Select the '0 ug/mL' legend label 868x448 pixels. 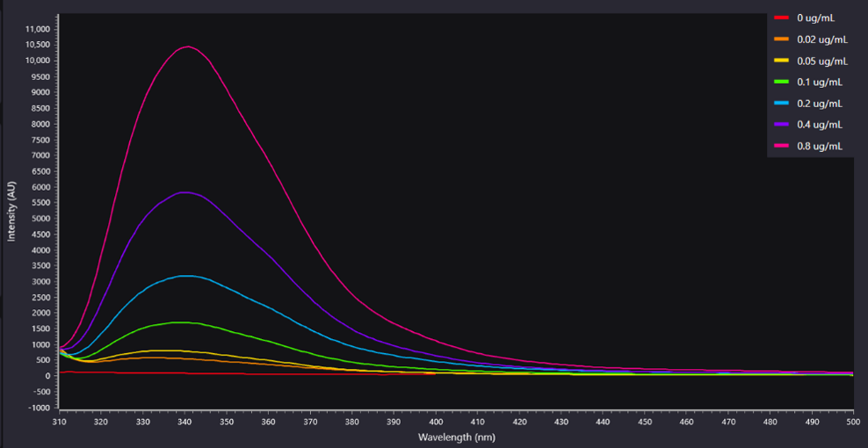[x=816, y=18]
